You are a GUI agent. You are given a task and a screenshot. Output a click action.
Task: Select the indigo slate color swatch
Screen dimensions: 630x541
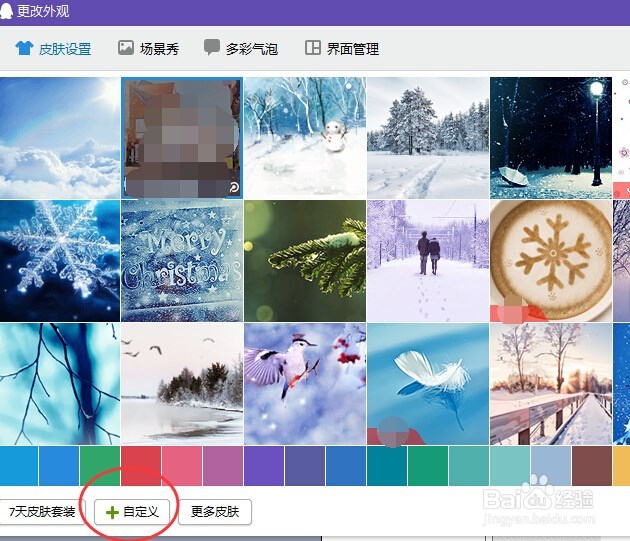(305, 466)
